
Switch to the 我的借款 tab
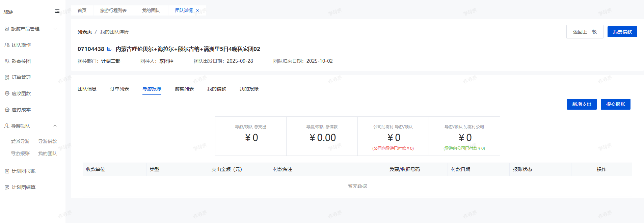217,89
